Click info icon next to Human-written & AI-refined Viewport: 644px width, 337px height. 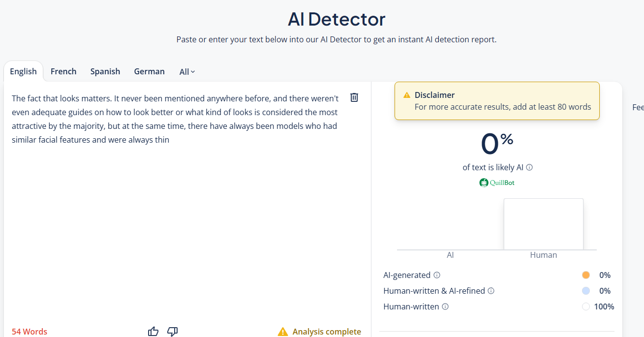[x=491, y=291]
